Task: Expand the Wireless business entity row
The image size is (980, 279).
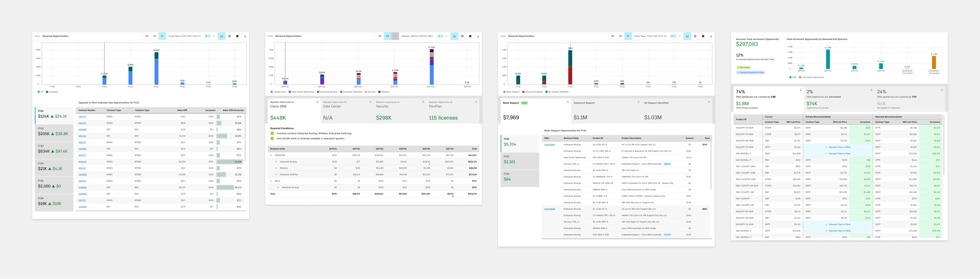Action: [x=276, y=168]
